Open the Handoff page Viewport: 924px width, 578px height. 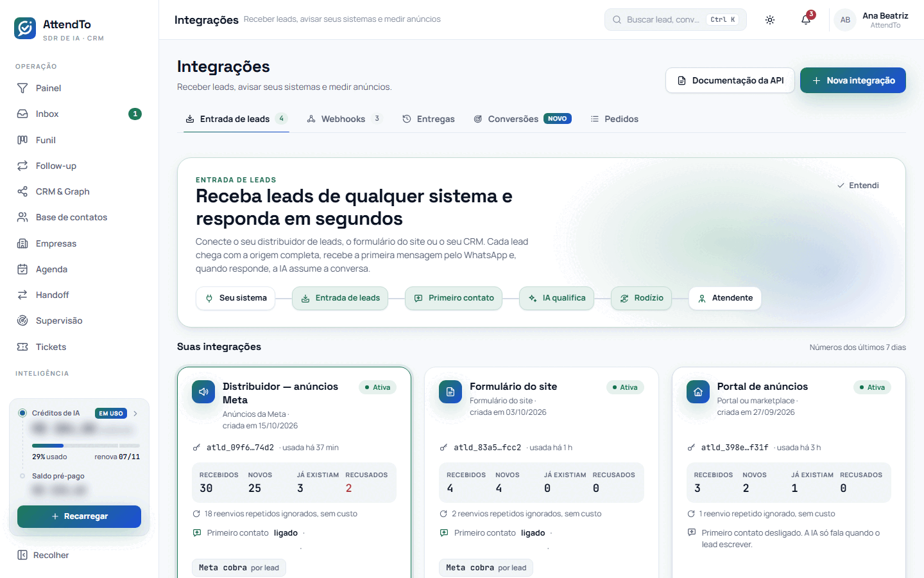pyautogui.click(x=80, y=295)
